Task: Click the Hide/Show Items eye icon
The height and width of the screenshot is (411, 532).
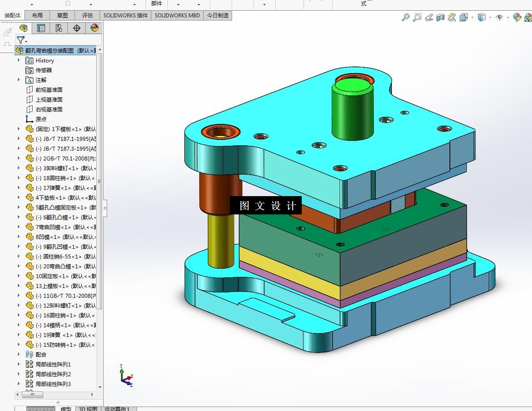Action: (x=499, y=17)
